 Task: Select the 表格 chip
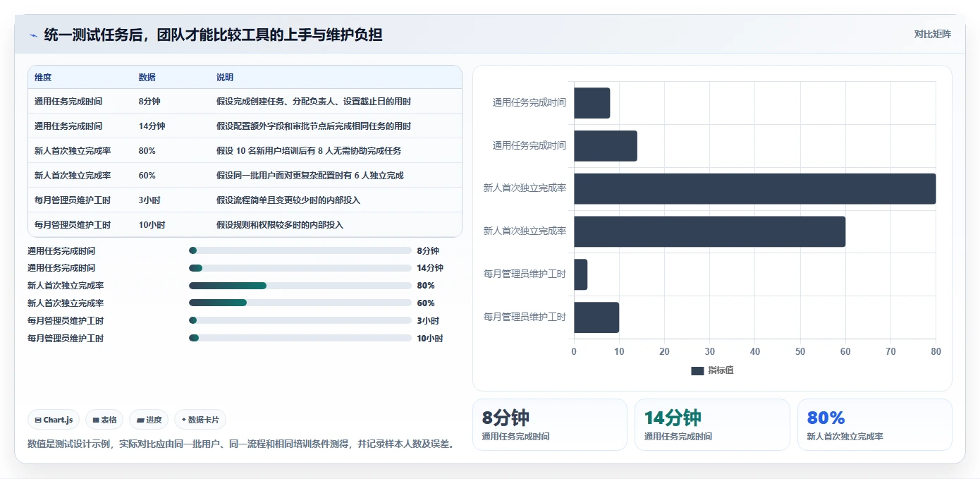(x=104, y=420)
